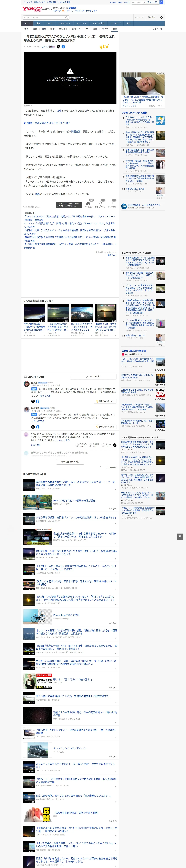186x868 pixels.
Task: Click the ytv broadcaster logo
Action: click(x=104, y=47)
